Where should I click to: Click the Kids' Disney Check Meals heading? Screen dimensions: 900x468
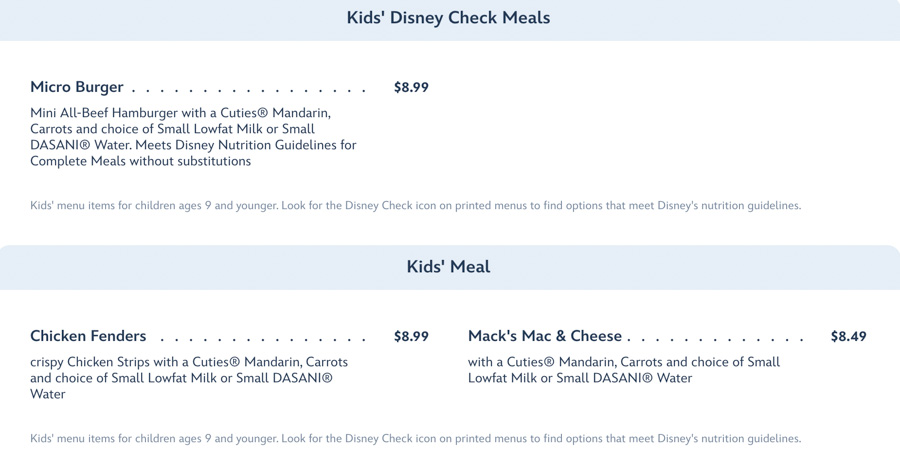(448, 18)
